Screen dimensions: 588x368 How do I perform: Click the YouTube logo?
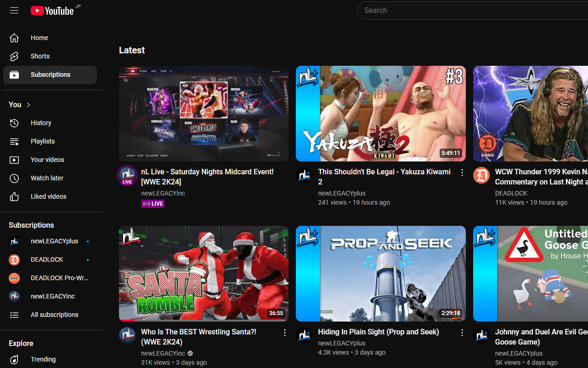52,10
